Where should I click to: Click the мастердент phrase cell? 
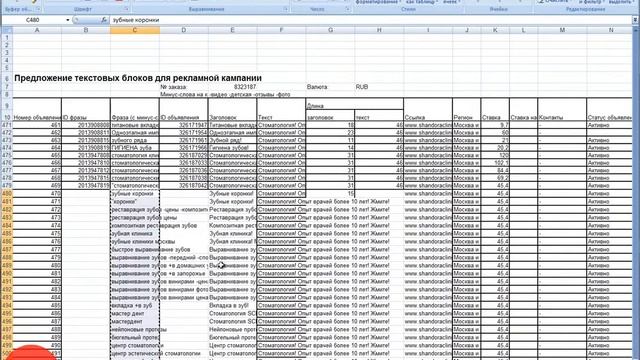[135, 321]
